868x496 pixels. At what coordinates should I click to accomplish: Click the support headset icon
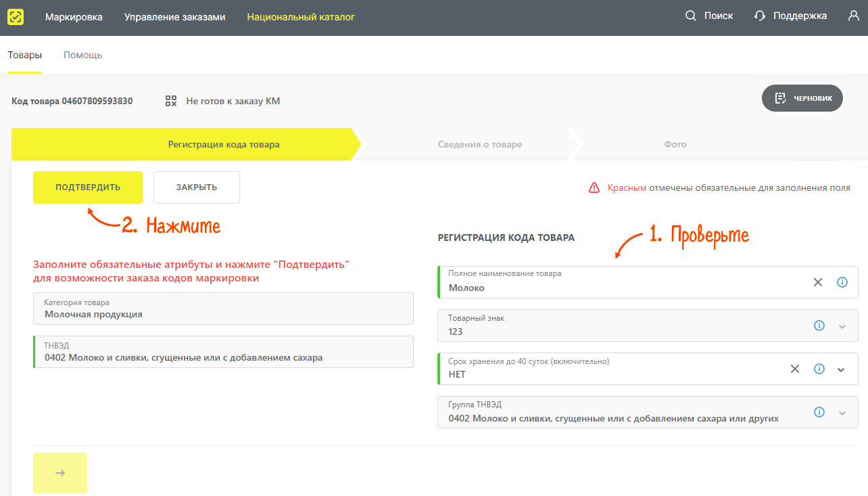point(760,16)
